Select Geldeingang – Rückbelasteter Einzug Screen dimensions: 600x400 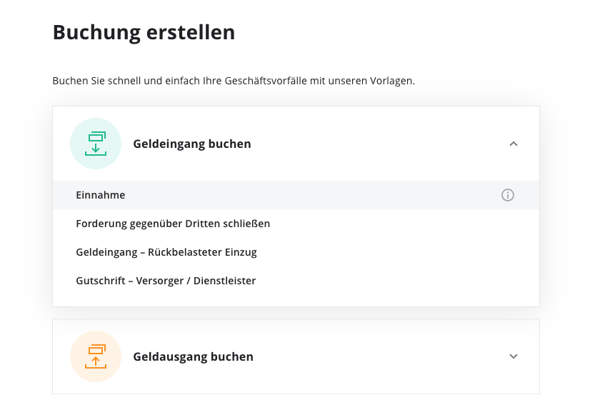tap(166, 252)
